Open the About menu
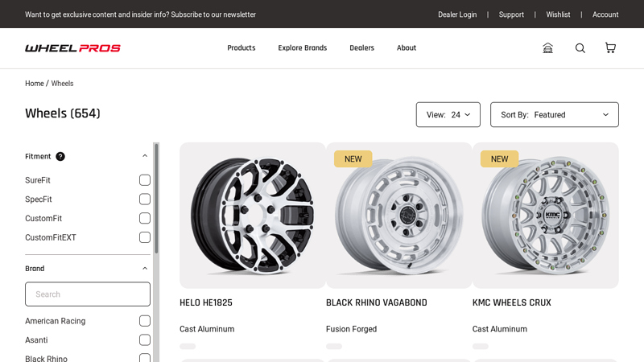The image size is (644, 362). tap(407, 48)
